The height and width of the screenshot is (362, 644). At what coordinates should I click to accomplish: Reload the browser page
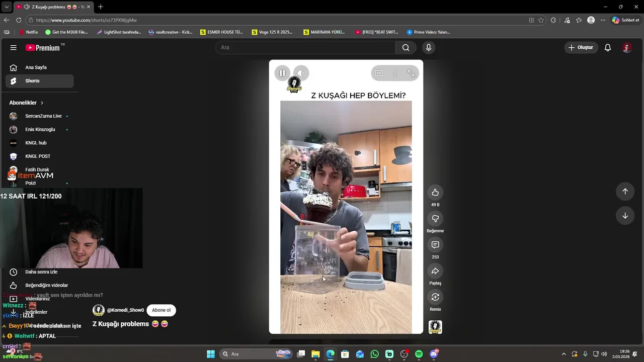click(19, 20)
